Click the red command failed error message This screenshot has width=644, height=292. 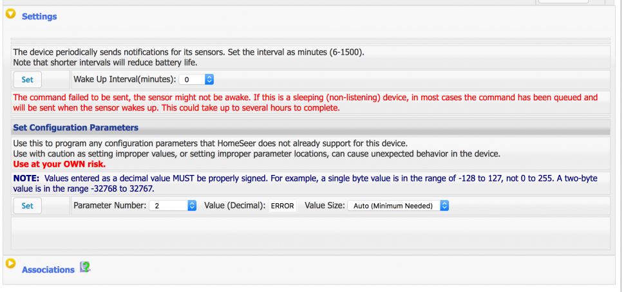[x=306, y=103]
